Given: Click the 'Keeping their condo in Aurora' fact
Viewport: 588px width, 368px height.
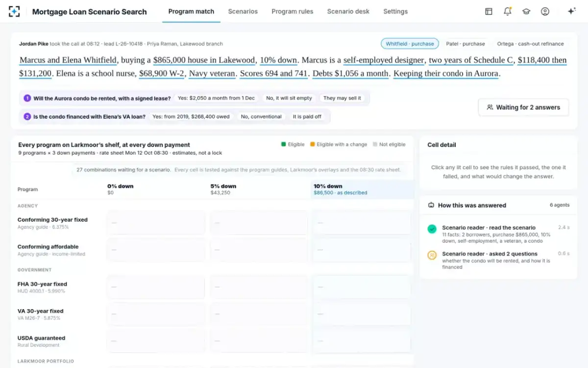Looking at the screenshot, I should click(x=447, y=74).
